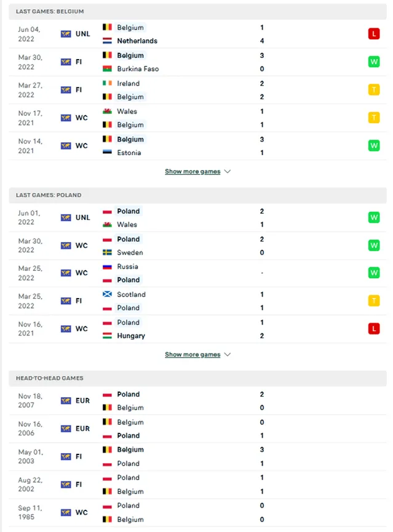The image size is (393, 532).
Task: Expand Show more games under Belgium
Action: tap(193, 171)
